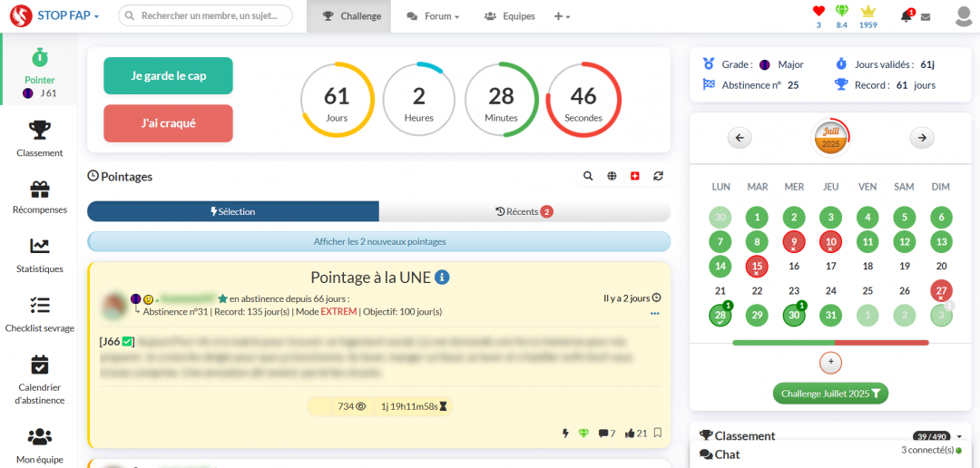Open Statistiques chart in sidebar

click(40, 254)
